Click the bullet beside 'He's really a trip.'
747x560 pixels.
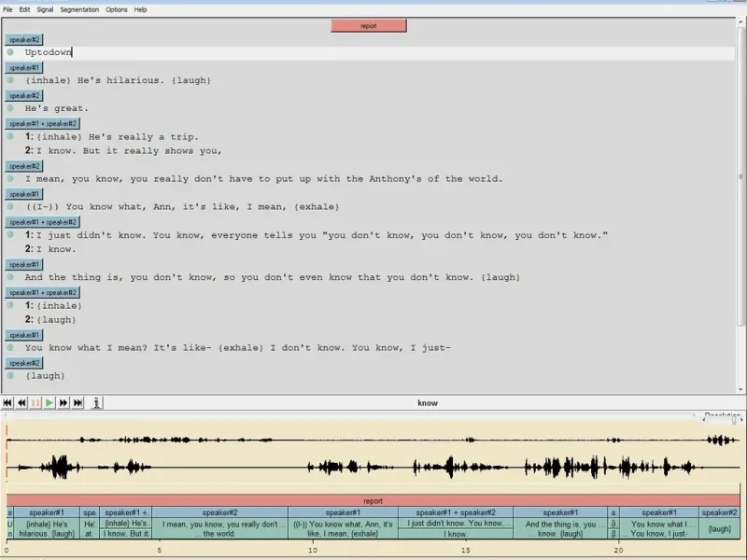(x=10, y=136)
